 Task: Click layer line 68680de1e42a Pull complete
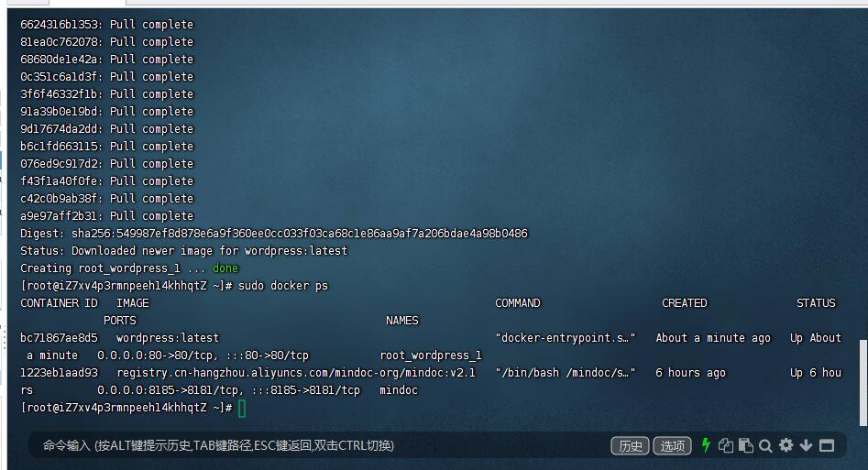coord(107,60)
